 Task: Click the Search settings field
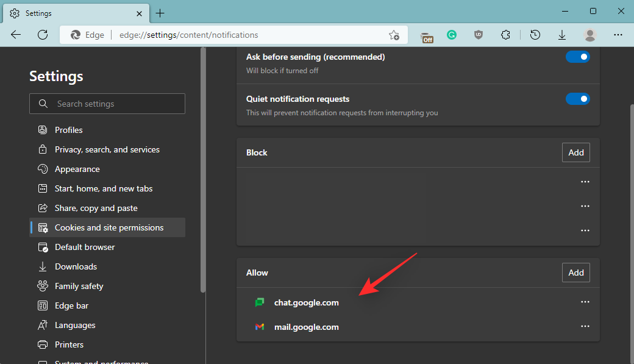click(x=107, y=104)
